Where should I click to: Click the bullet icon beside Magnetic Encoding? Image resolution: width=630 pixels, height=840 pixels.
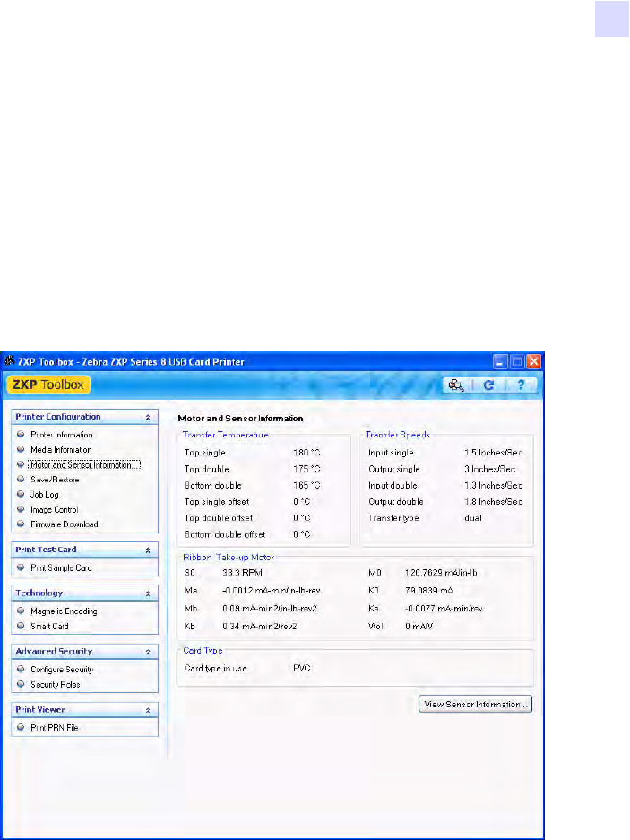tap(21, 611)
